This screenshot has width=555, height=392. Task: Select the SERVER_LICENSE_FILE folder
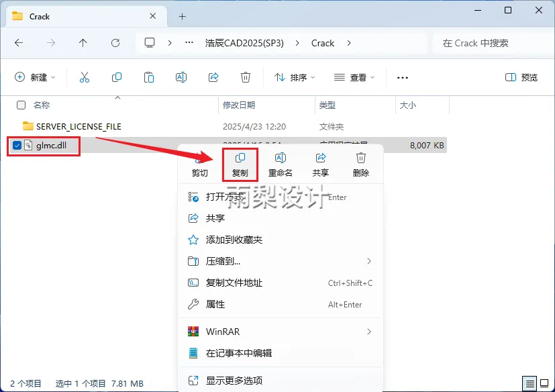pyautogui.click(x=79, y=126)
